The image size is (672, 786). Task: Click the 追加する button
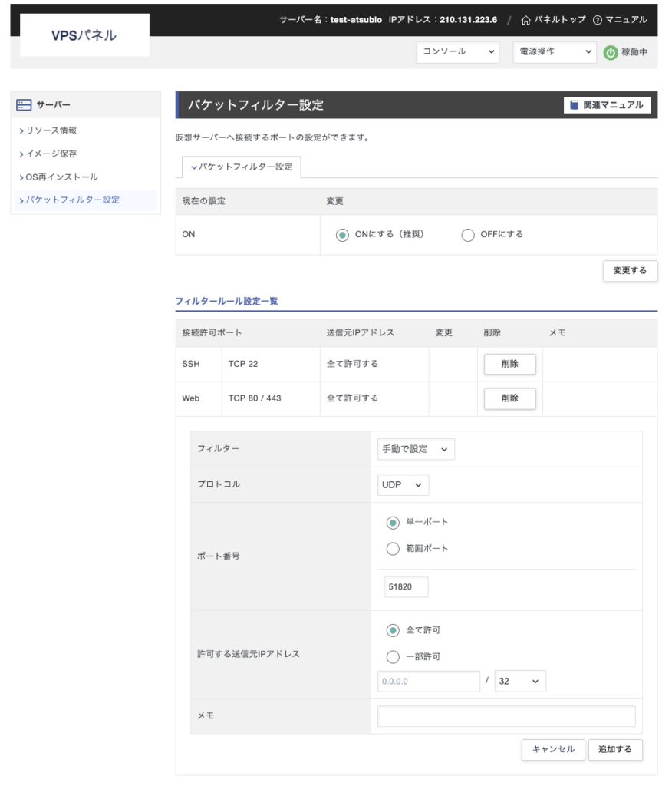[615, 749]
